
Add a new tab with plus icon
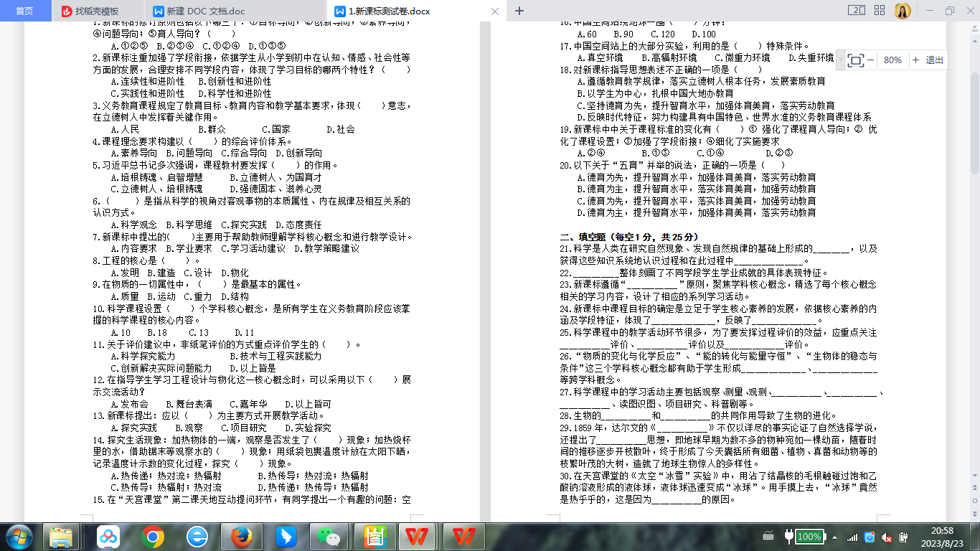click(x=519, y=11)
